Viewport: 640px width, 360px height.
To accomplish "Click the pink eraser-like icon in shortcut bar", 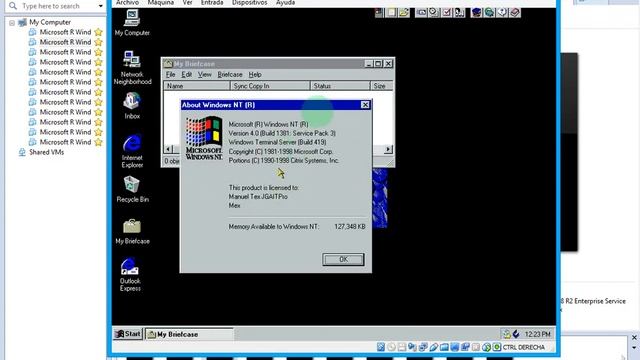I will [515, 13].
